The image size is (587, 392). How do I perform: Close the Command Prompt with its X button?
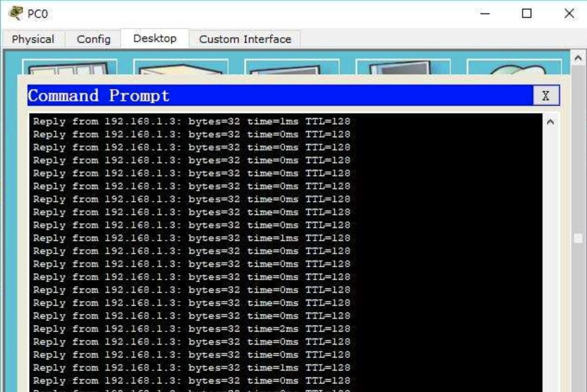(x=546, y=96)
